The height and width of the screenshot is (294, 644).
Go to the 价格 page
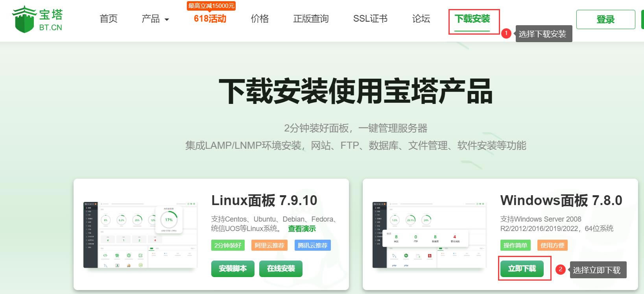[260, 19]
